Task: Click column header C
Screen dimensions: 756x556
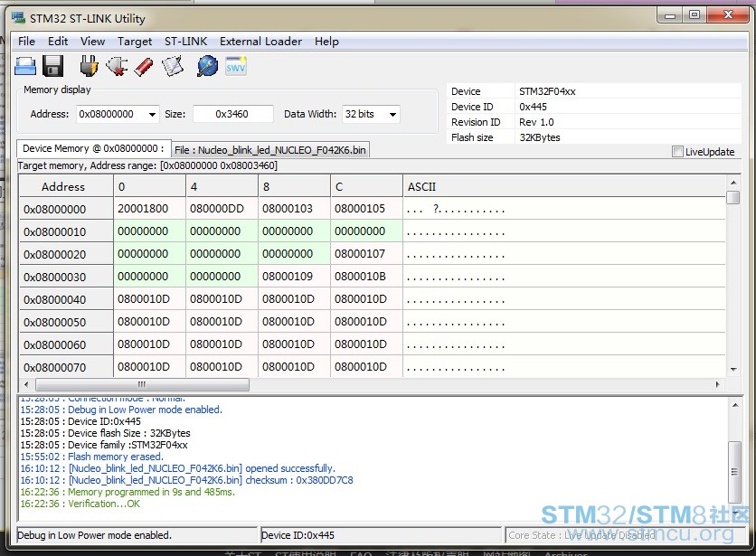Action: (x=366, y=186)
